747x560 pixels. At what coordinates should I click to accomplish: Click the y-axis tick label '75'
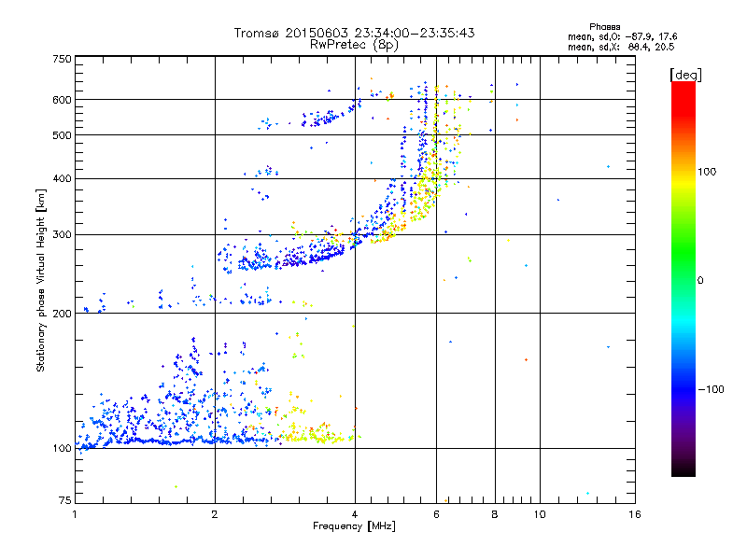(64, 500)
